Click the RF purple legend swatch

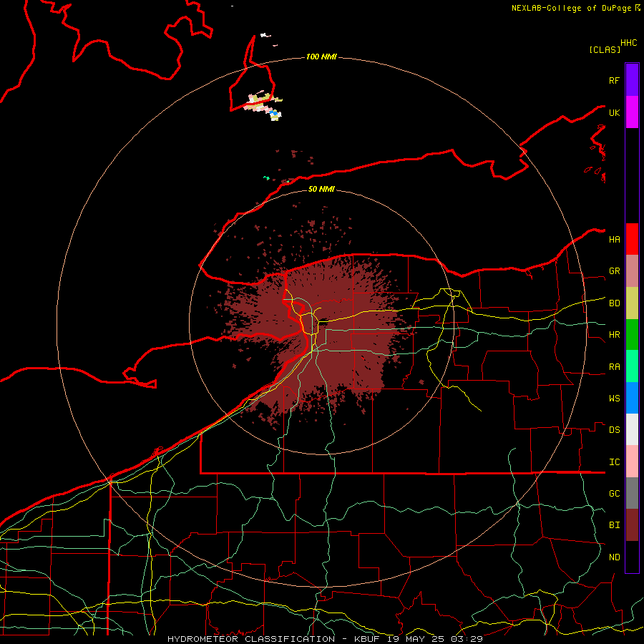coord(632,80)
